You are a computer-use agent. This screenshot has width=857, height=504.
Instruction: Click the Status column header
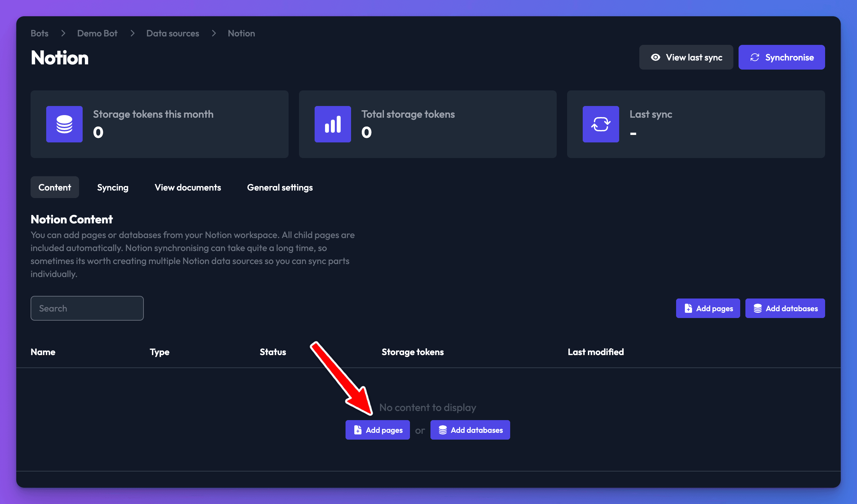coord(273,352)
